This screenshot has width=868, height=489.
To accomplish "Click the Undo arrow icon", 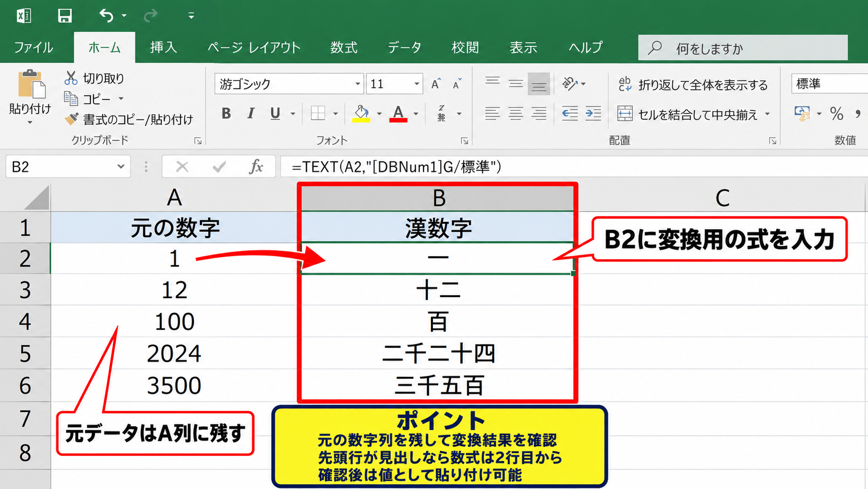I will [106, 16].
